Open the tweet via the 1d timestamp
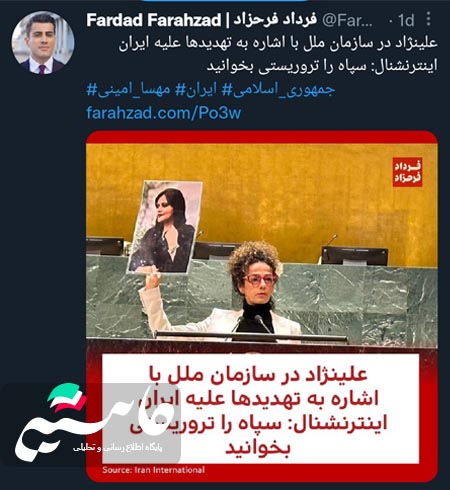The height and width of the screenshot is (490, 450). tap(406, 21)
